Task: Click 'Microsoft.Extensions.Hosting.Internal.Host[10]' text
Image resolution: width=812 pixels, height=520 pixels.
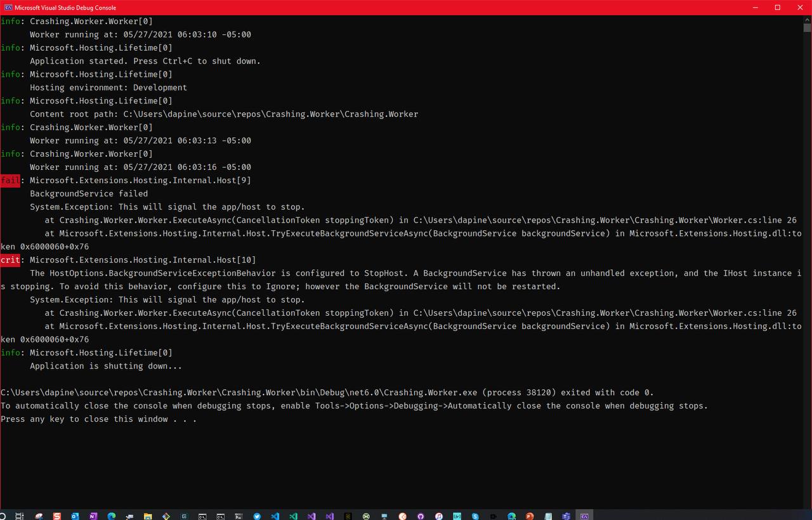Action: tap(143, 260)
